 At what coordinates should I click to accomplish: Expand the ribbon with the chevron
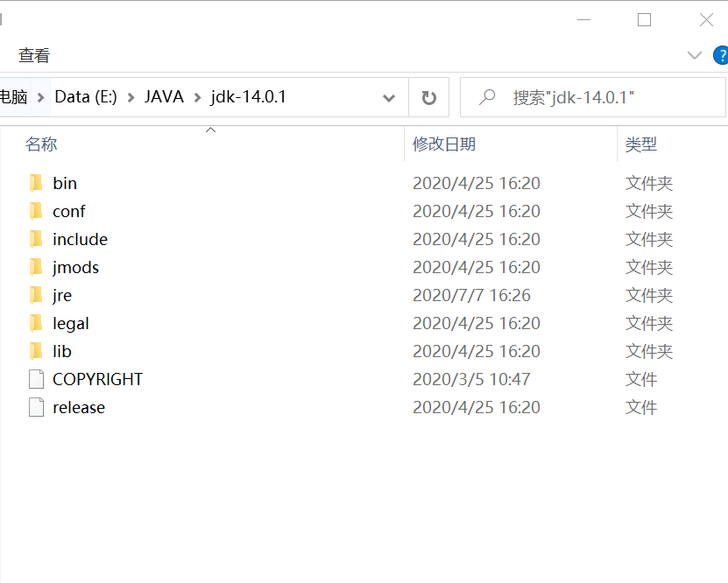(695, 55)
